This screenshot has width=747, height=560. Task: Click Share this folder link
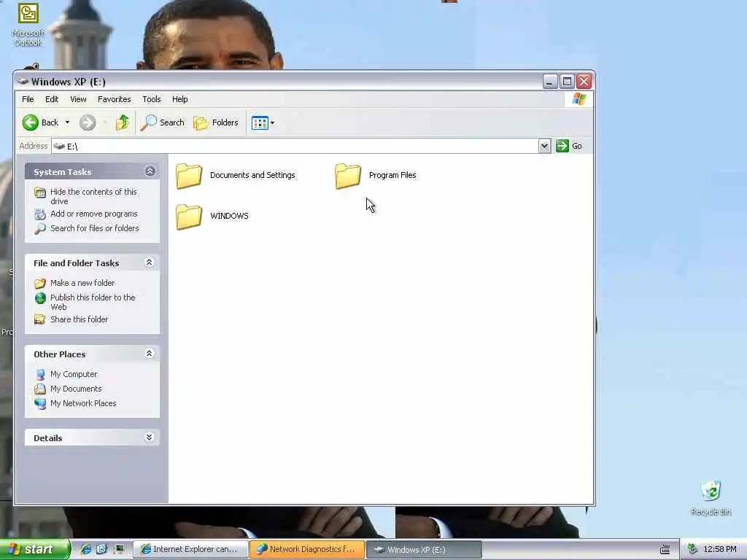[79, 319]
